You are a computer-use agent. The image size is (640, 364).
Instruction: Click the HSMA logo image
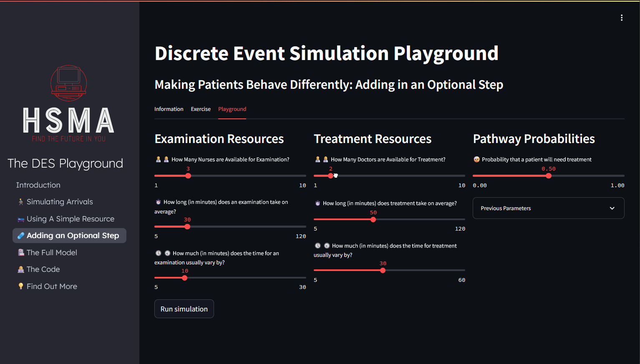click(69, 103)
